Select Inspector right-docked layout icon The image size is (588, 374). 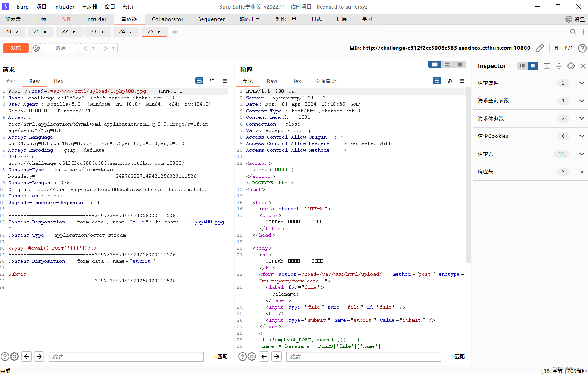533,66
